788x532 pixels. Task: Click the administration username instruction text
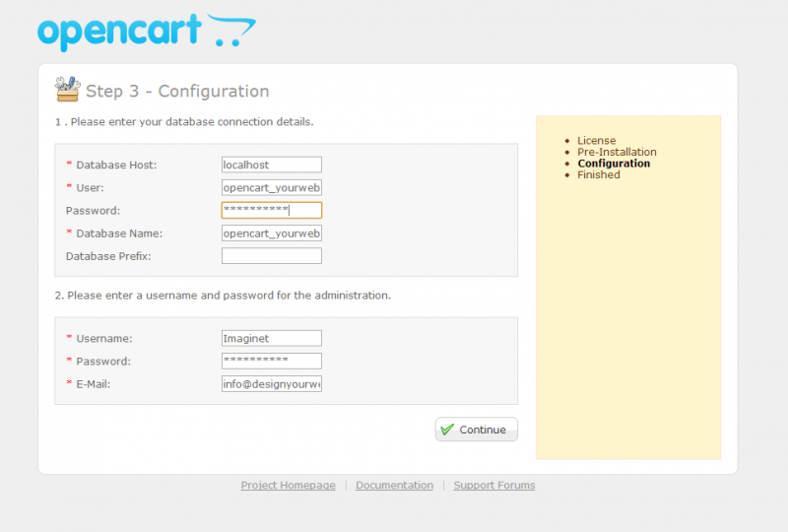223,296
